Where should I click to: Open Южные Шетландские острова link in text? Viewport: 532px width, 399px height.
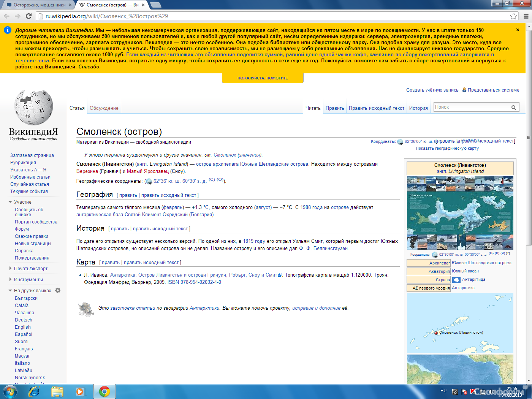(x=274, y=164)
